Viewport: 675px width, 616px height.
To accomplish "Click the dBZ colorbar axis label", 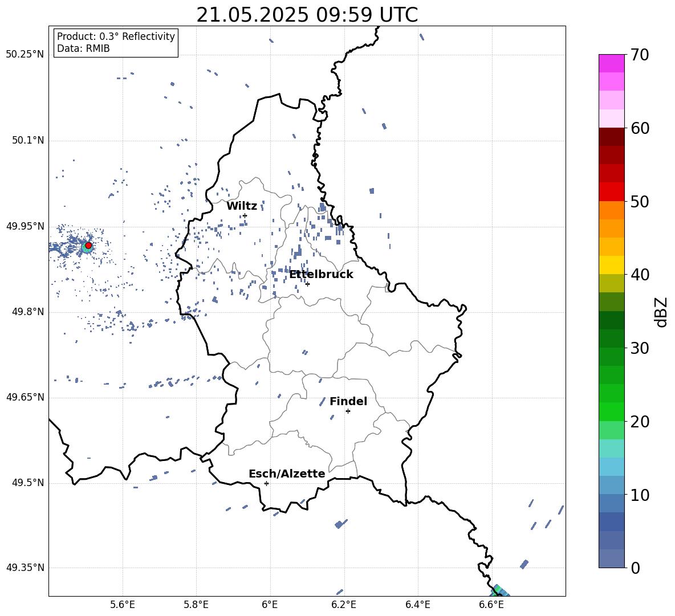I will click(x=662, y=312).
